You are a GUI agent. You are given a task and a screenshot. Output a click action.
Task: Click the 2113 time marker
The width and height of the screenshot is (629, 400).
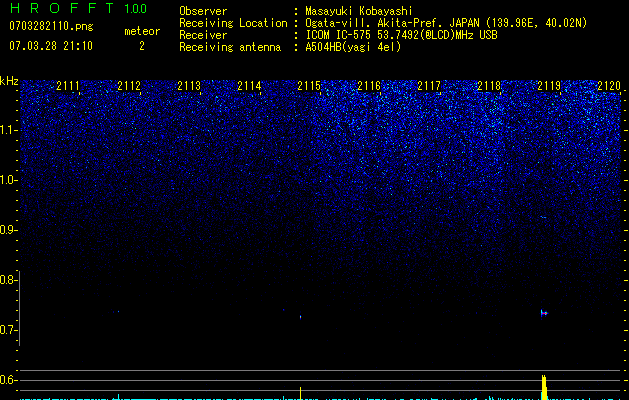click(189, 86)
